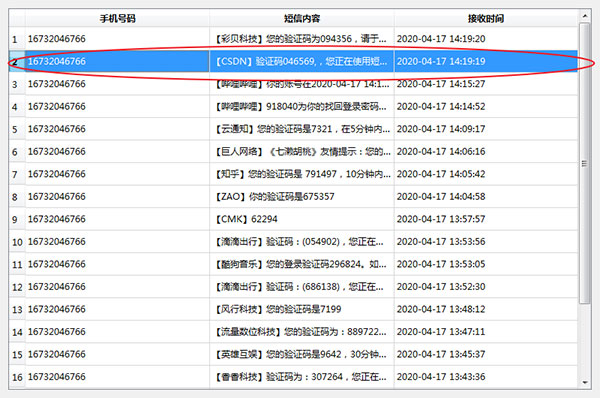
Task: Click phone number 16732046766 in row 3
Action: [57, 84]
